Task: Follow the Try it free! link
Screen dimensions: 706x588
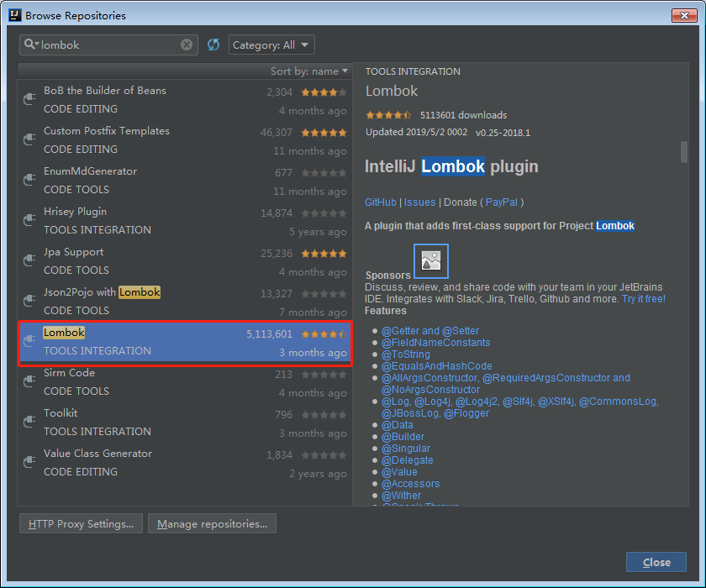Action: [x=644, y=299]
